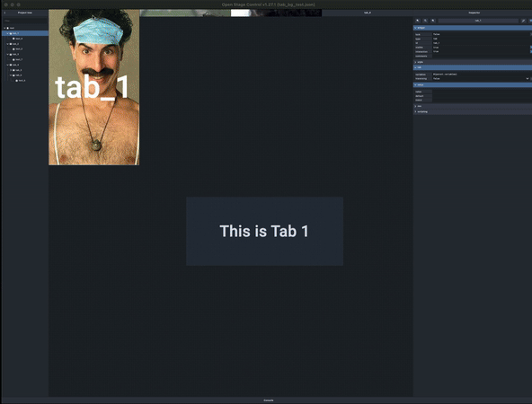The height and width of the screenshot is (404, 532).
Task: Select tab_2 row in project tree
Action: click(x=25, y=44)
